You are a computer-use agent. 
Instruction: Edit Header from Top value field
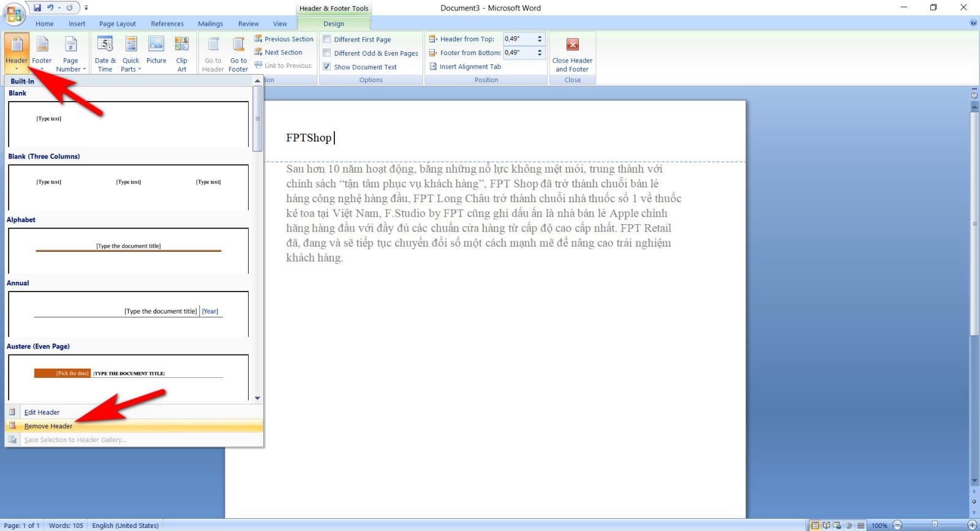[x=519, y=39]
